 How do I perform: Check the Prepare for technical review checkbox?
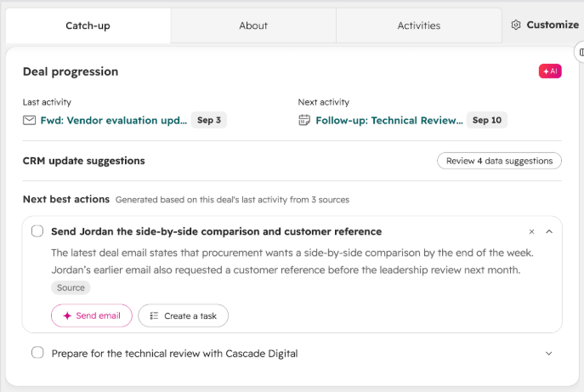[37, 353]
